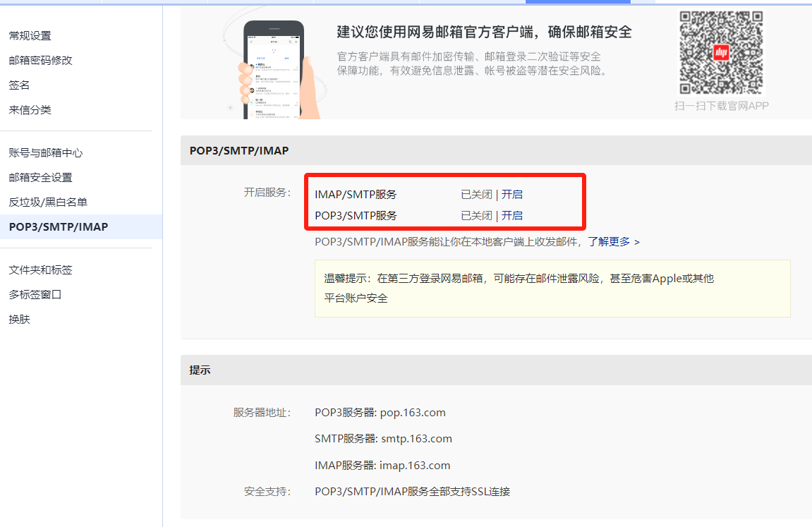Viewport: 812px width, 527px height.
Task: Go to 邮箱密码修改 settings
Action: (40, 60)
